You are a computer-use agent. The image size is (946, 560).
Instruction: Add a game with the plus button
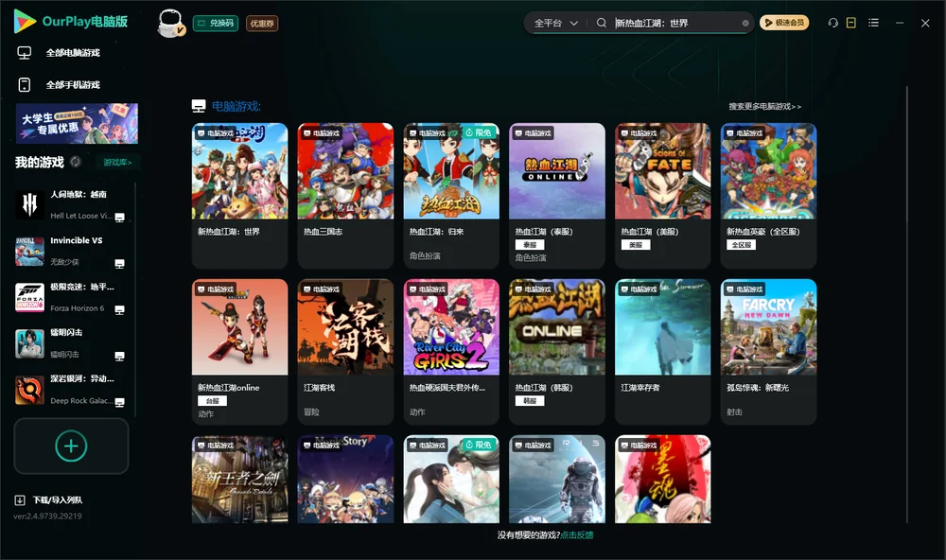pyautogui.click(x=71, y=446)
